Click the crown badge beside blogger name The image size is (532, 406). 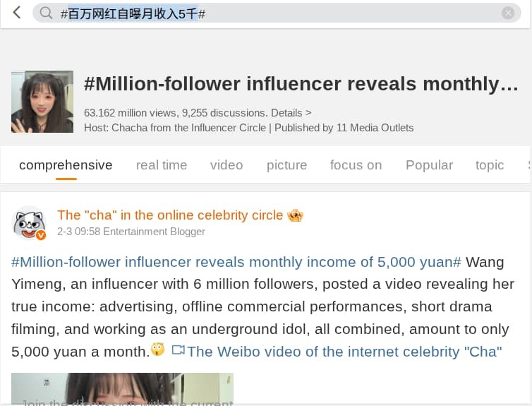[x=295, y=215]
